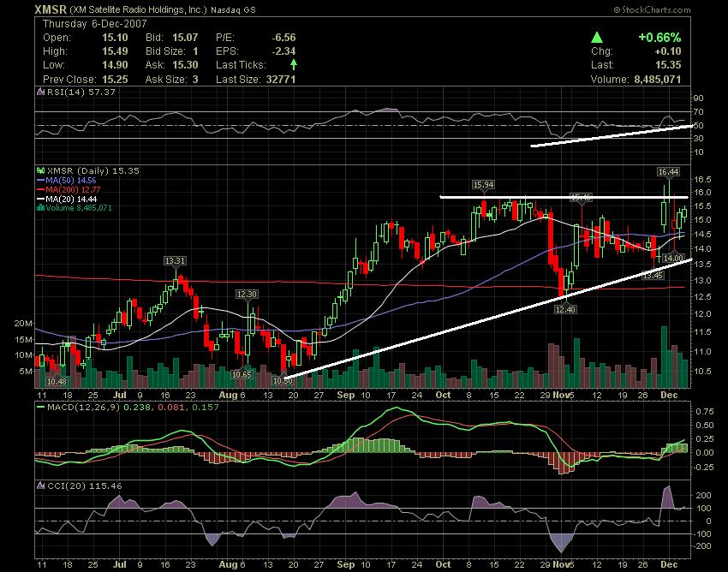Click the XM Satellite Radio Holdings company name
Screen dimensions: 728x572
pos(139,9)
